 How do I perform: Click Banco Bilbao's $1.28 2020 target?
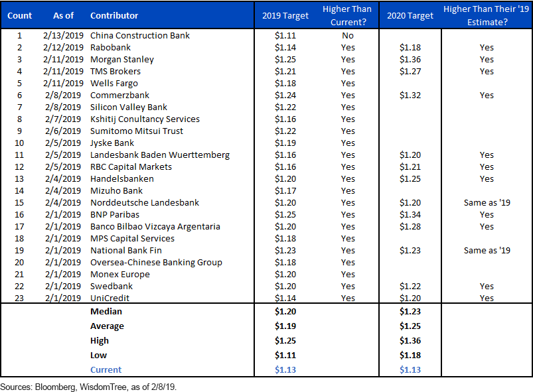point(410,226)
